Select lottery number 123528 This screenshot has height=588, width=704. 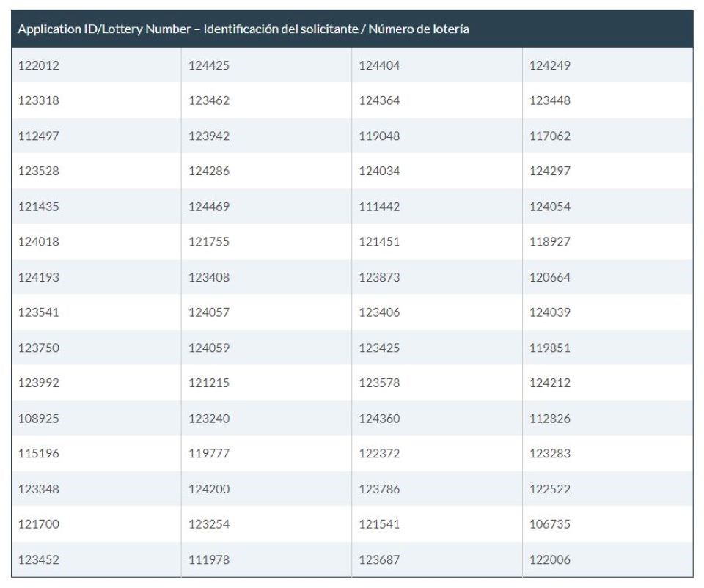[x=39, y=171]
